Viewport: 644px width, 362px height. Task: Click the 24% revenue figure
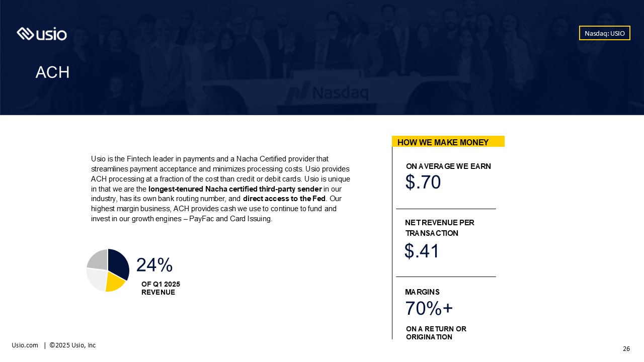tap(154, 265)
